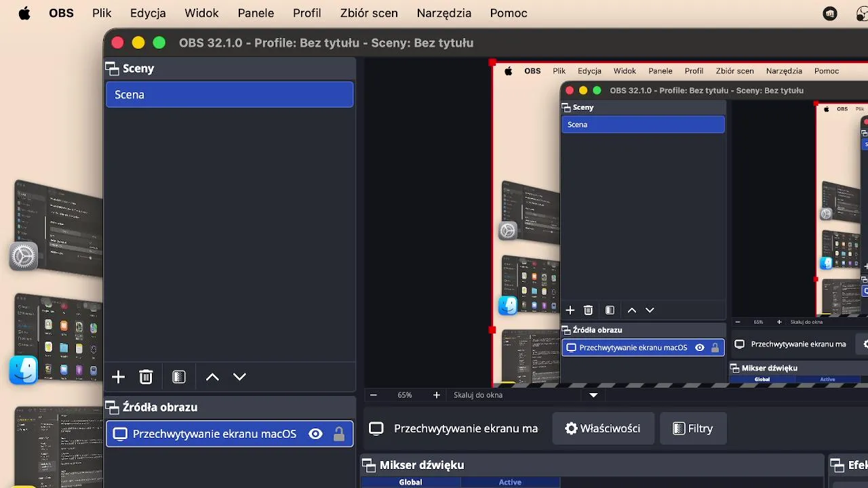Open the Panele menu
868x488 pixels.
coord(256,14)
